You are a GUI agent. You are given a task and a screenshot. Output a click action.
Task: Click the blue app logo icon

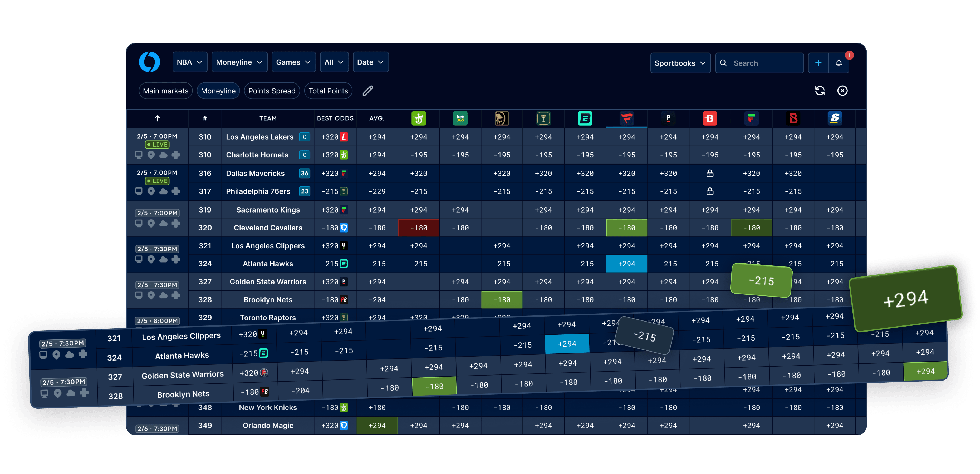click(150, 62)
